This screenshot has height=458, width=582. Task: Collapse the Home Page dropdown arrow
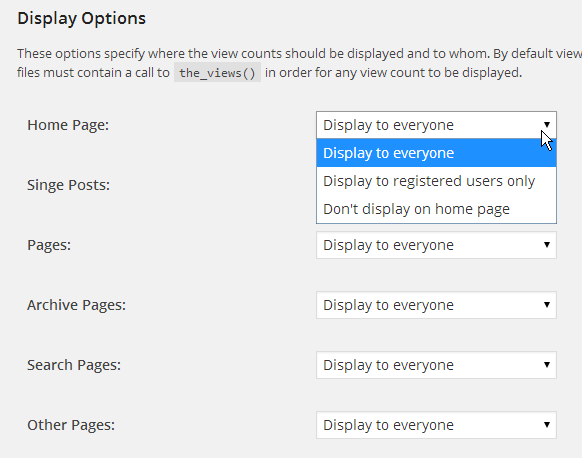[x=547, y=125]
